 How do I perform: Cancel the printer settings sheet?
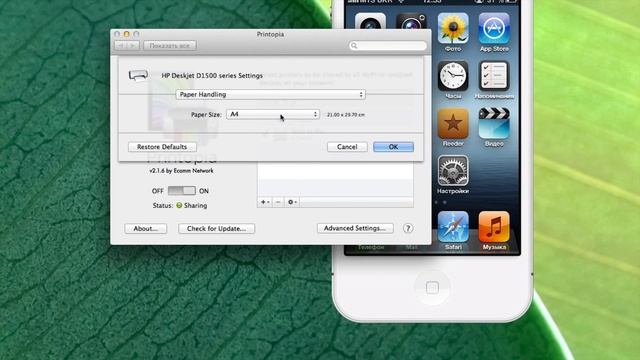347,147
